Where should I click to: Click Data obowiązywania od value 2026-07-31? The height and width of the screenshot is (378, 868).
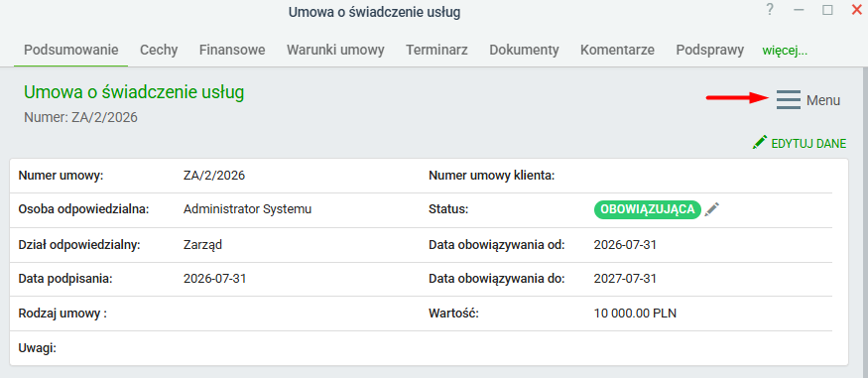[x=625, y=245]
